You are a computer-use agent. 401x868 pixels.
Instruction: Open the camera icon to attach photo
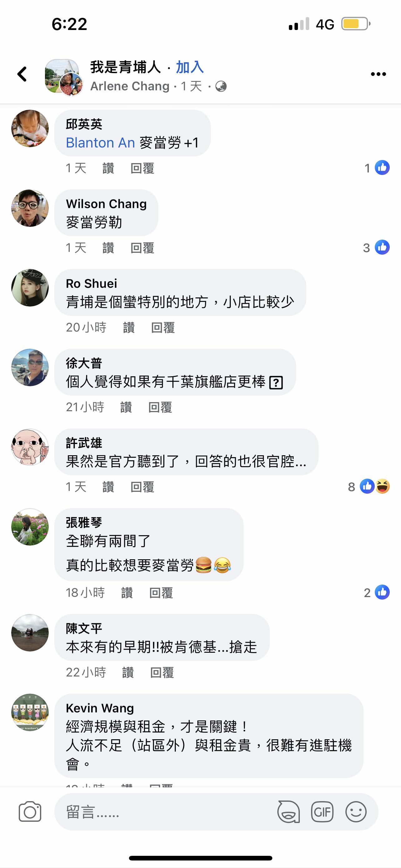click(x=30, y=812)
